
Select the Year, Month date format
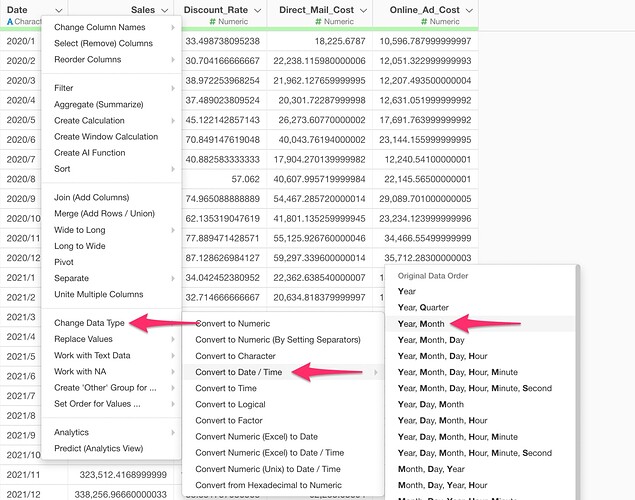tap(419, 323)
